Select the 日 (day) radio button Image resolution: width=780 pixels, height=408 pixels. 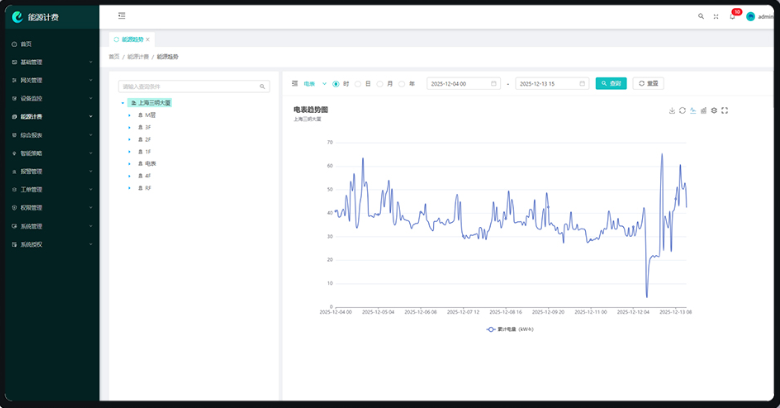tap(358, 84)
